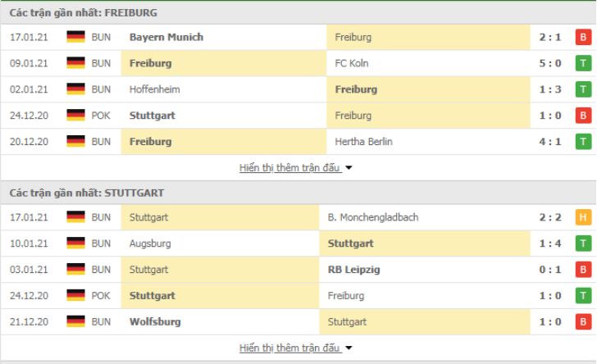Select the 'Các trận gần nhất: FREIBURG' header
Screen dimensions: 597x364
pos(84,13)
